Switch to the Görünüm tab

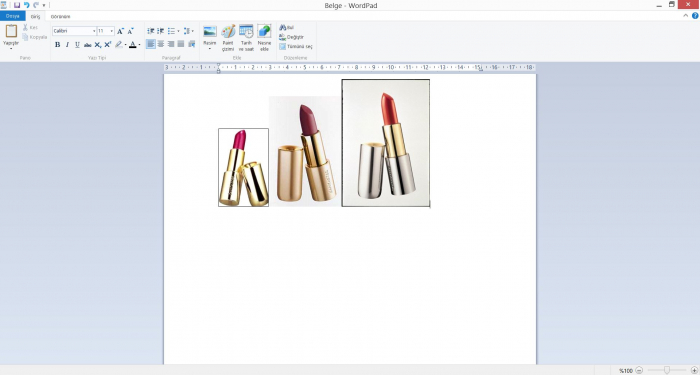pyautogui.click(x=60, y=17)
